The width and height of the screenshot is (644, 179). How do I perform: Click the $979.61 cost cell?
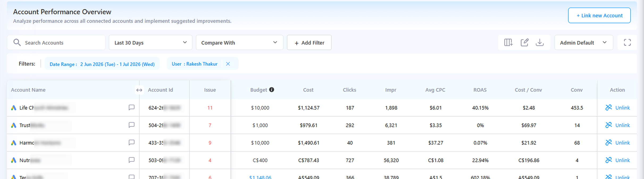tap(308, 125)
